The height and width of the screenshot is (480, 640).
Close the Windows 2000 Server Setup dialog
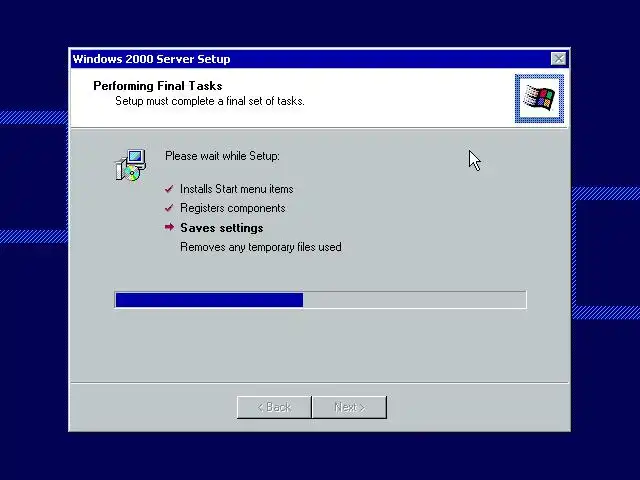558,59
